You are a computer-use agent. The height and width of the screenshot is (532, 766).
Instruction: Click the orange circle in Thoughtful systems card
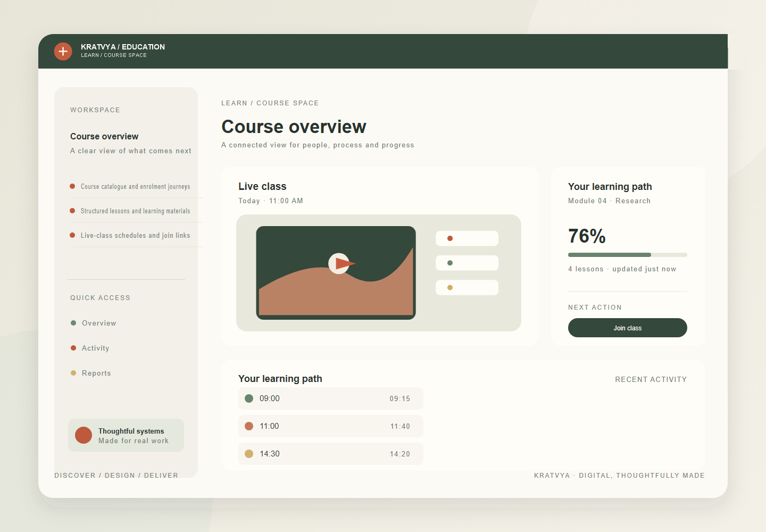pyautogui.click(x=84, y=435)
